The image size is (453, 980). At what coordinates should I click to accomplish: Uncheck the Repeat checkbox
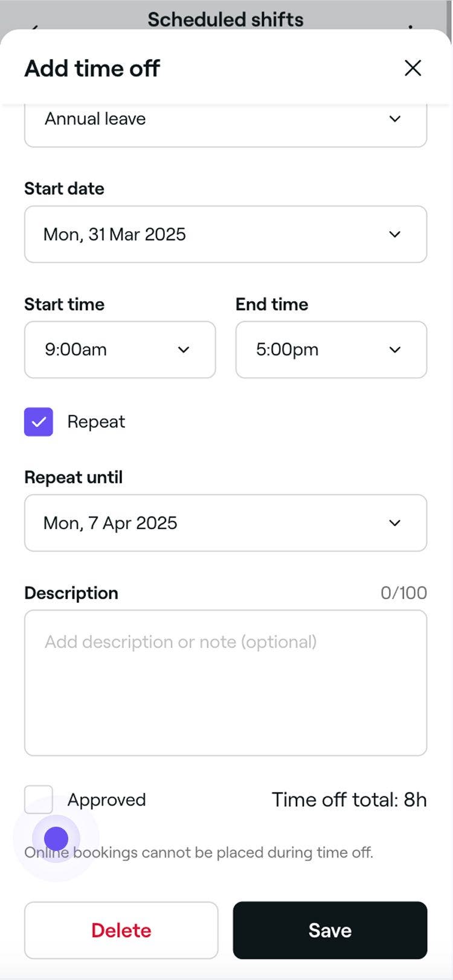click(x=39, y=421)
